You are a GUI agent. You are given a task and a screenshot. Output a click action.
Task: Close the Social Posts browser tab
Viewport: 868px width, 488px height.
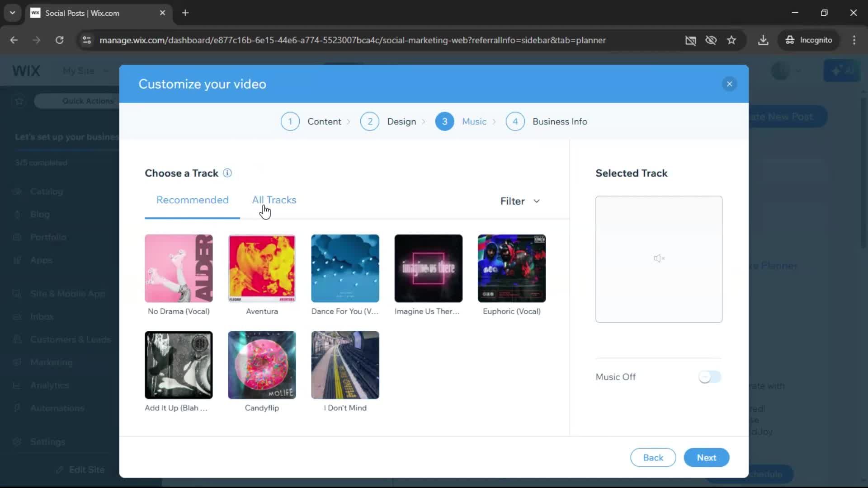point(162,13)
